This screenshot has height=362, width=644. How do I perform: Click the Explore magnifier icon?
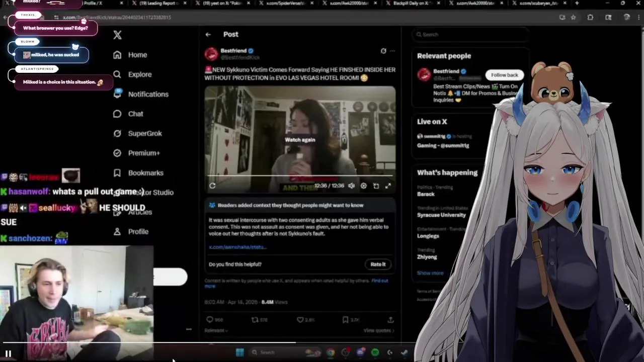tap(117, 74)
